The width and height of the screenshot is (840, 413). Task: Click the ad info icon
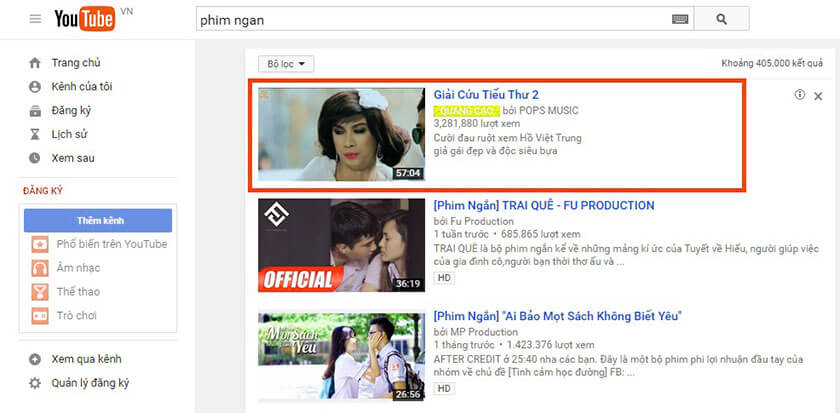799,95
